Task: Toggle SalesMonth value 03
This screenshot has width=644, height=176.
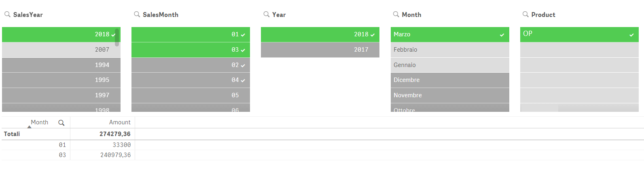Action: 191,50
